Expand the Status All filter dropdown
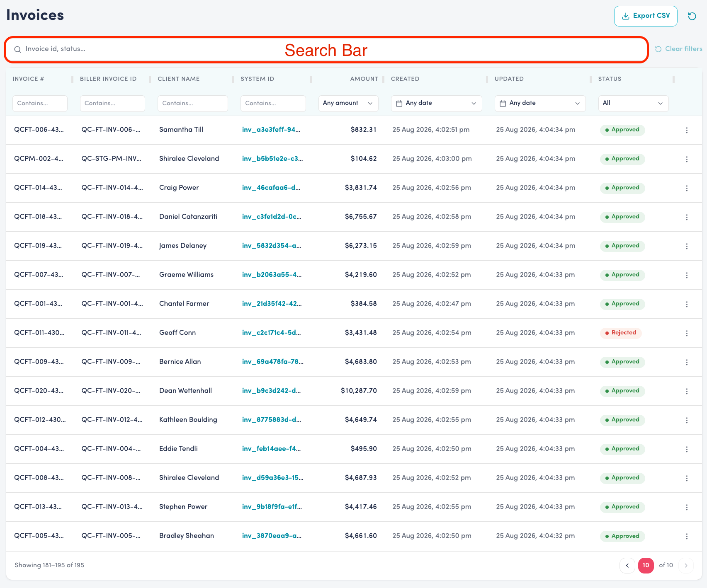Image resolution: width=707 pixels, height=588 pixels. [633, 103]
